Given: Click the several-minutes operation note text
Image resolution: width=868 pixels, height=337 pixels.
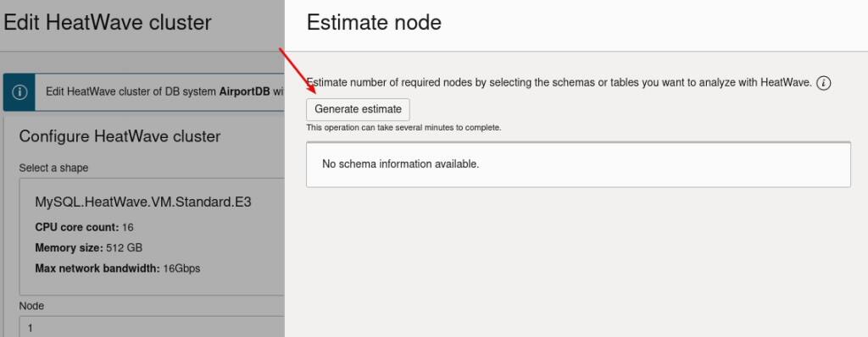Looking at the screenshot, I should point(403,128).
